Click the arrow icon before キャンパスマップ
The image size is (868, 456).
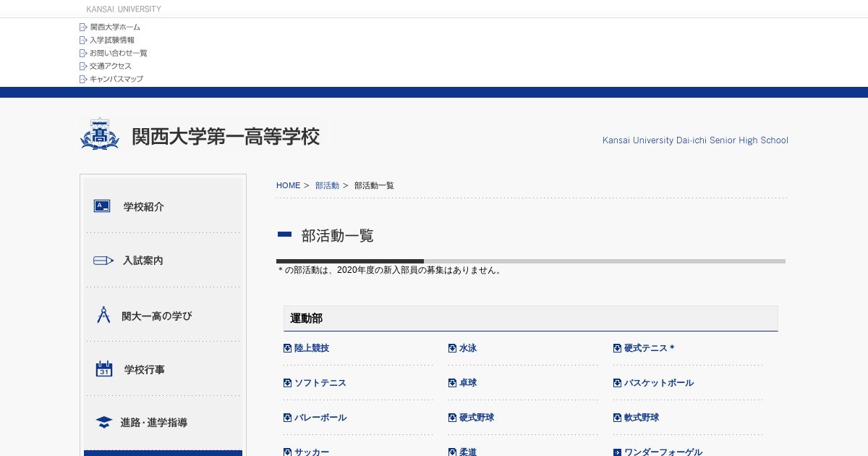(83, 80)
